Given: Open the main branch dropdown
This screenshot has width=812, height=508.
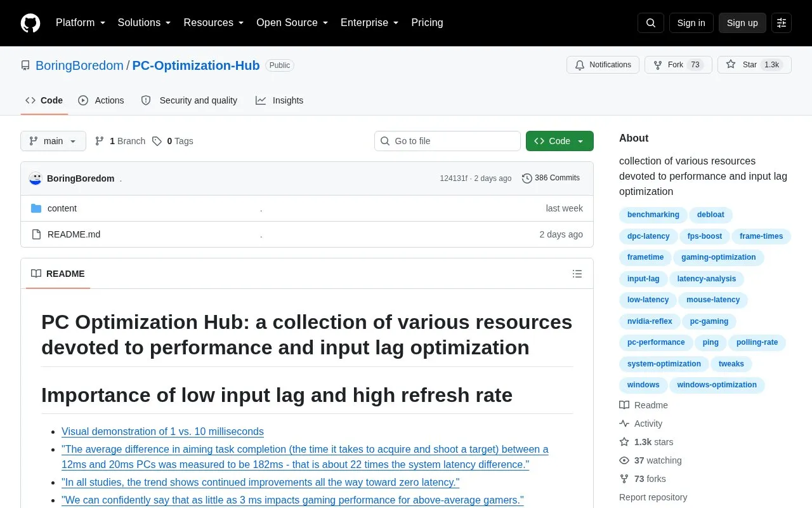Looking at the screenshot, I should tap(53, 141).
